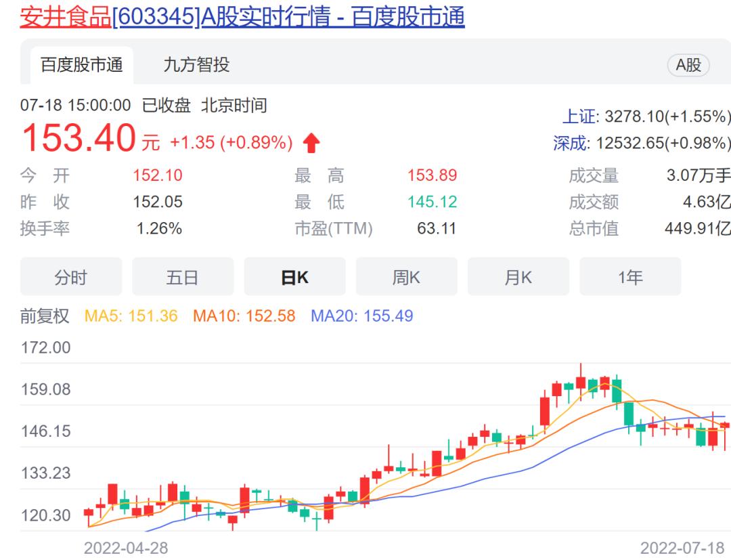Viewport: 731px width, 560px height.
Task: Select the 月K monthly chart view
Action: pyautogui.click(x=518, y=276)
